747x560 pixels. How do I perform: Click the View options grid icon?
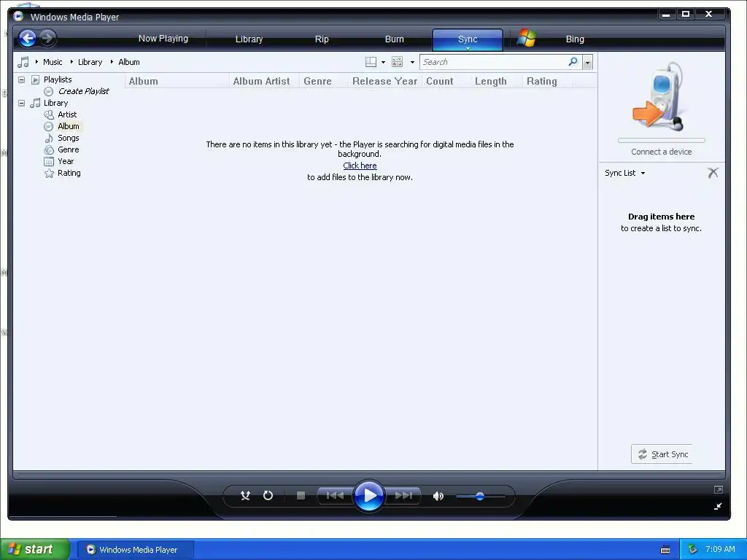[397, 62]
